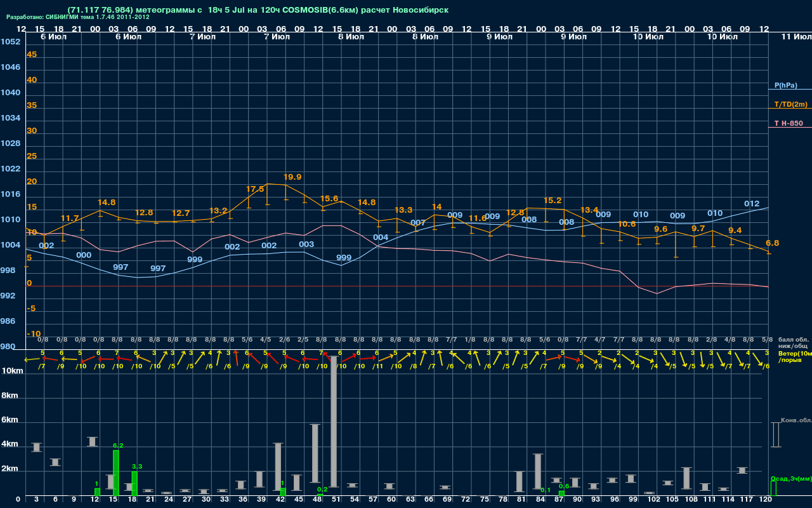Click the peak temperature value 19.9
The image size is (812, 508).
[x=292, y=177]
